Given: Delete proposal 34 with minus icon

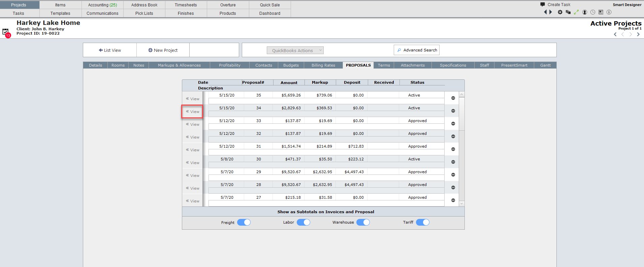Looking at the screenshot, I should tap(453, 111).
